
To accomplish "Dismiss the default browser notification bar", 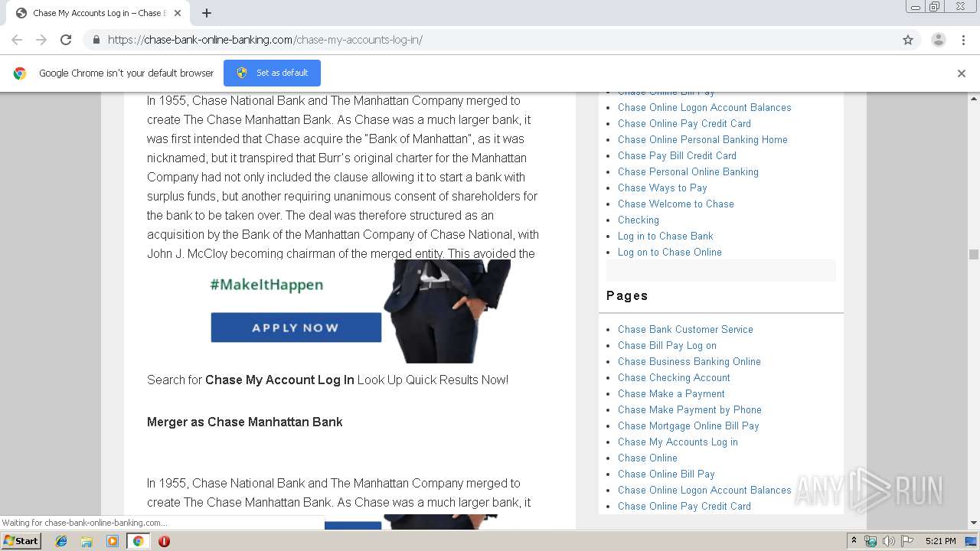I will click(962, 73).
